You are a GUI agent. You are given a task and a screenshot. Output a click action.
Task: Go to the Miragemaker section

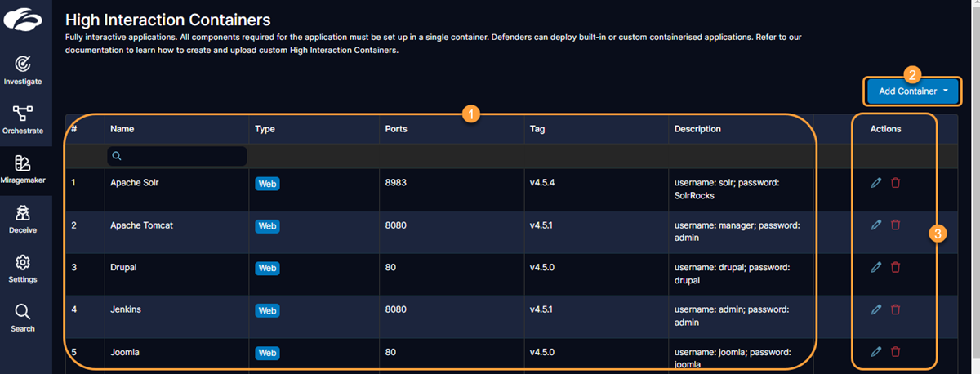(x=23, y=169)
